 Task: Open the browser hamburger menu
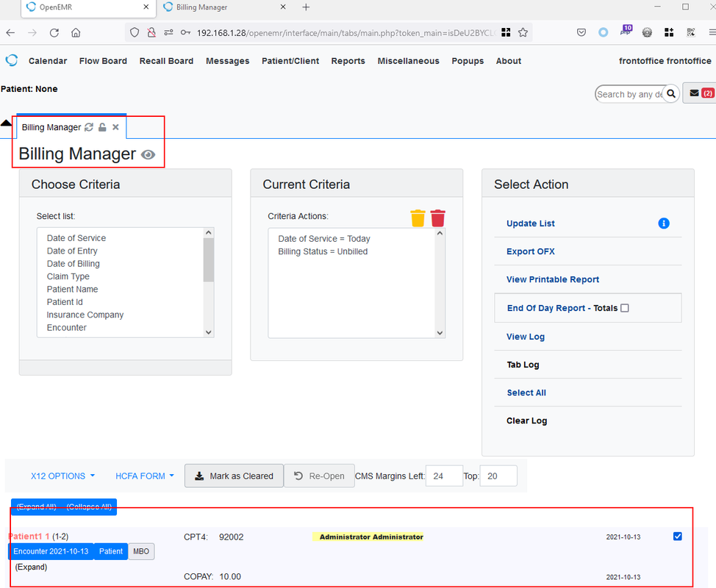click(x=712, y=32)
